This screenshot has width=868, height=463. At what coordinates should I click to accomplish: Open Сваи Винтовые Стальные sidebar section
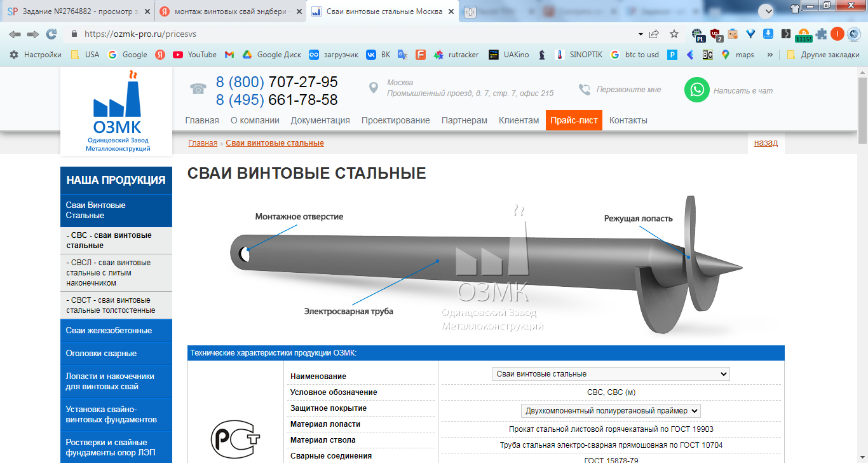116,211
